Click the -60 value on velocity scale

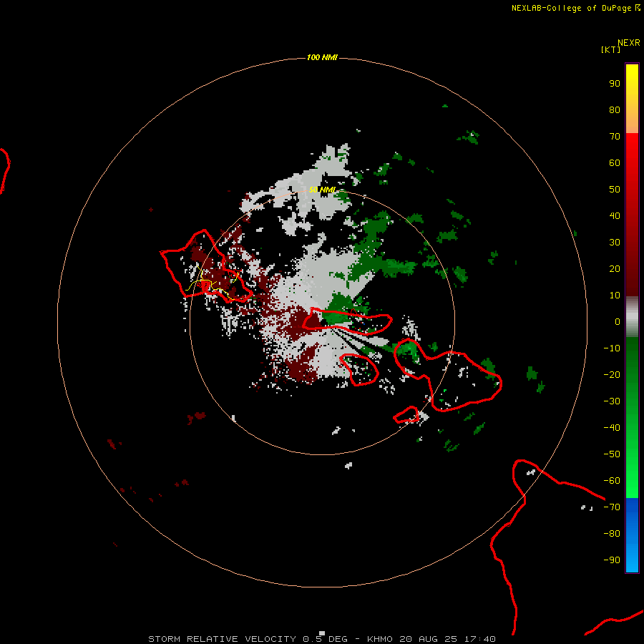(612, 481)
